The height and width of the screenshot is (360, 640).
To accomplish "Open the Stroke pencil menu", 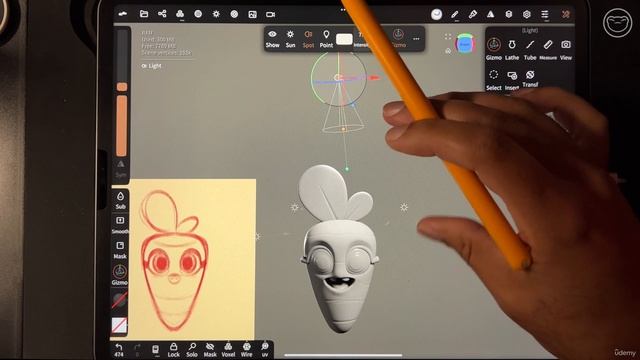I will point(454,14).
